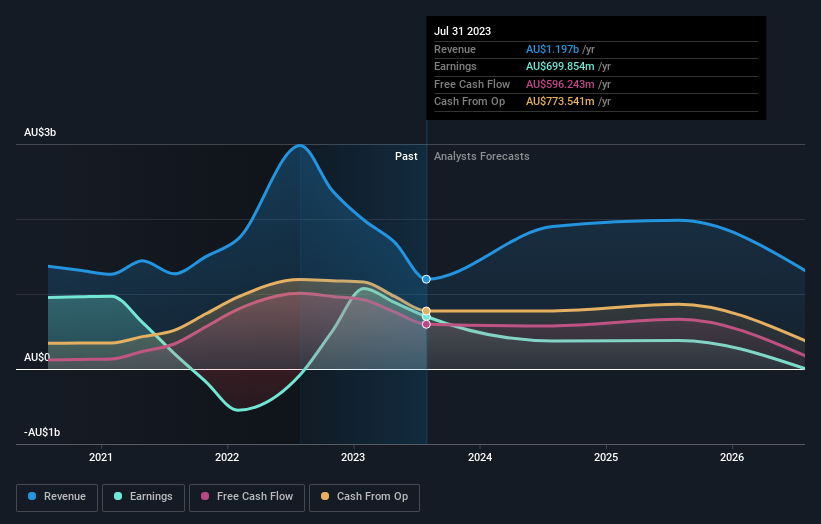Click the AU$596.243m free cash flow value
This screenshot has height=524, width=821.
click(x=560, y=84)
